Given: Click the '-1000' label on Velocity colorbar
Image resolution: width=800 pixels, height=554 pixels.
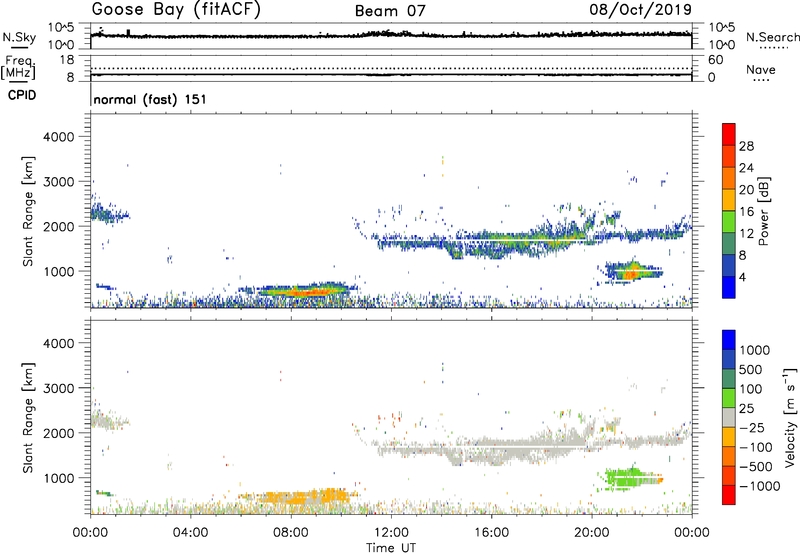Looking at the screenshot, I should pos(759,486).
